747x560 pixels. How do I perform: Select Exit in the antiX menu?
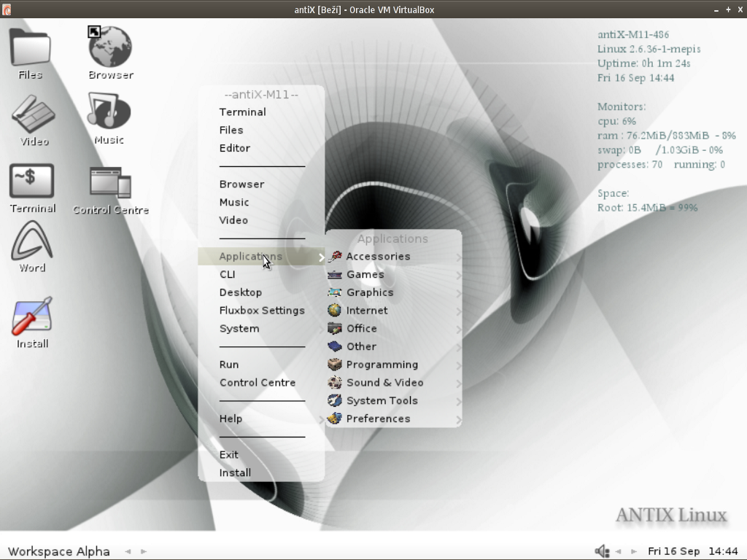(229, 455)
